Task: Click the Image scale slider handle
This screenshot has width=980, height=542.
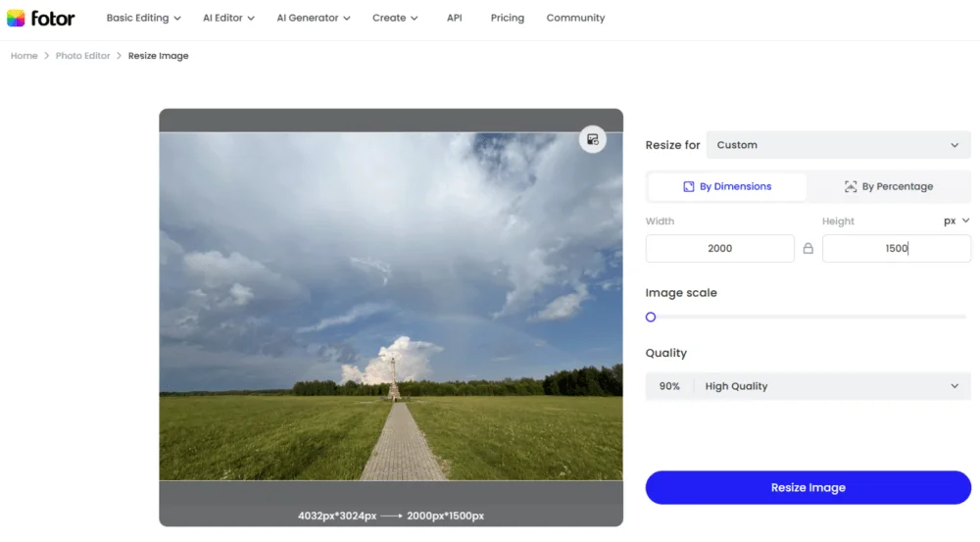Action: click(651, 317)
